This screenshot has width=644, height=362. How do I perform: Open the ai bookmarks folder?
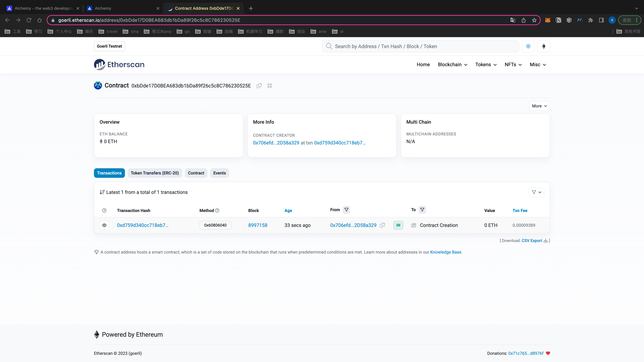[338, 31]
